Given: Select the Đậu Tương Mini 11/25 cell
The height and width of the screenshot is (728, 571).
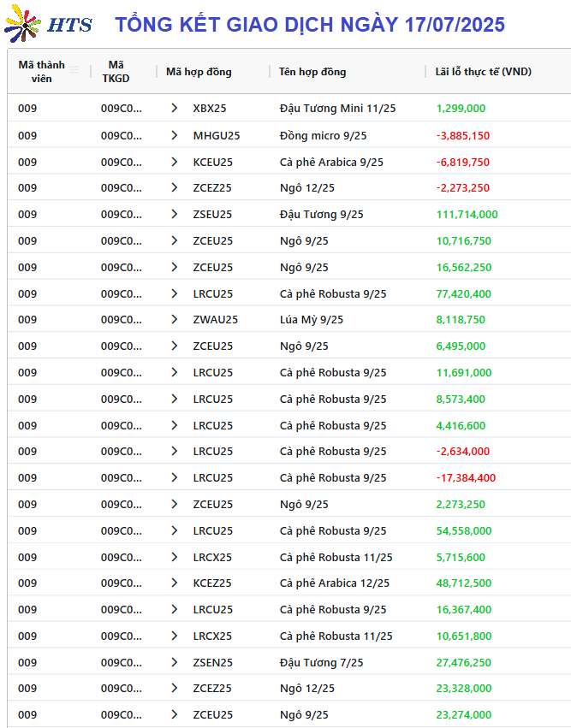Looking at the screenshot, I should (338, 108).
